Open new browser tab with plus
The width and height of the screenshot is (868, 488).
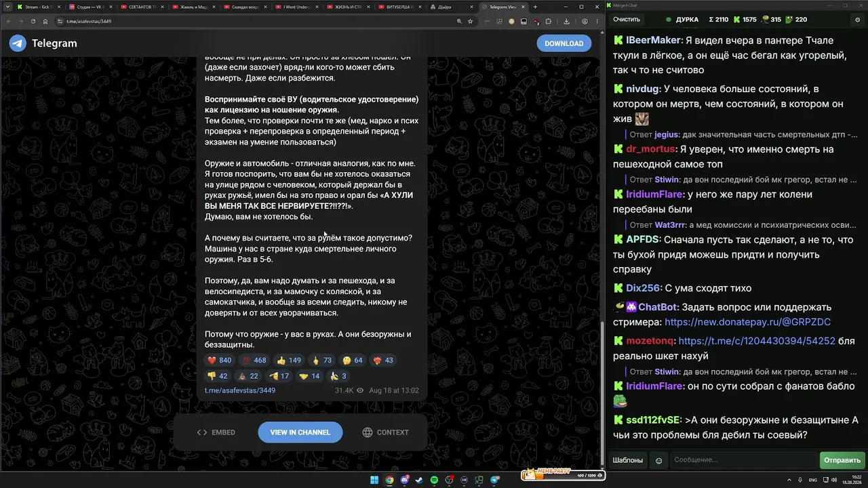(535, 7)
